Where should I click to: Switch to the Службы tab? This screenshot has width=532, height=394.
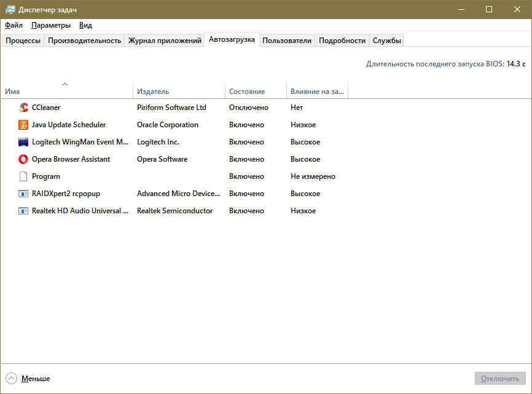(x=387, y=41)
